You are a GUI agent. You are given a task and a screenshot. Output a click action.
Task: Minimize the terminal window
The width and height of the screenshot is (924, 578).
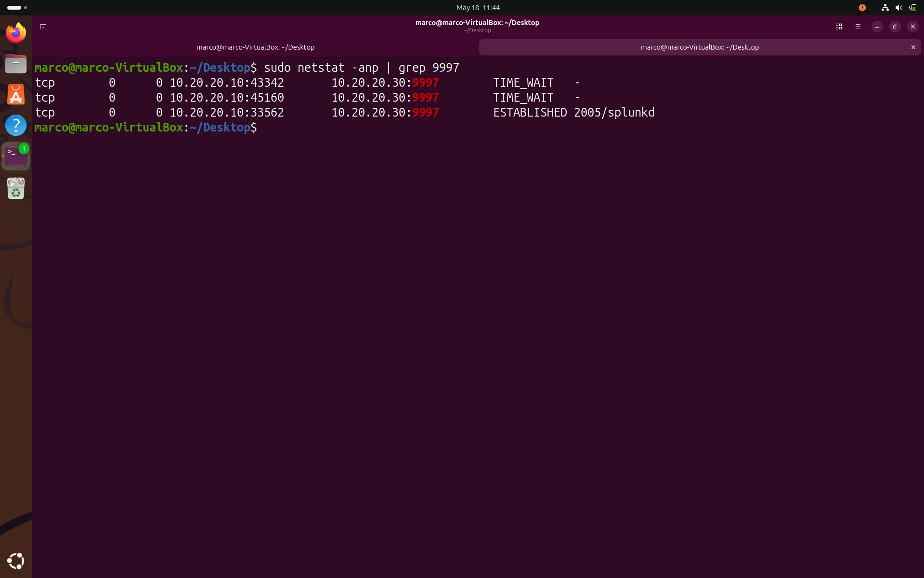point(877,26)
